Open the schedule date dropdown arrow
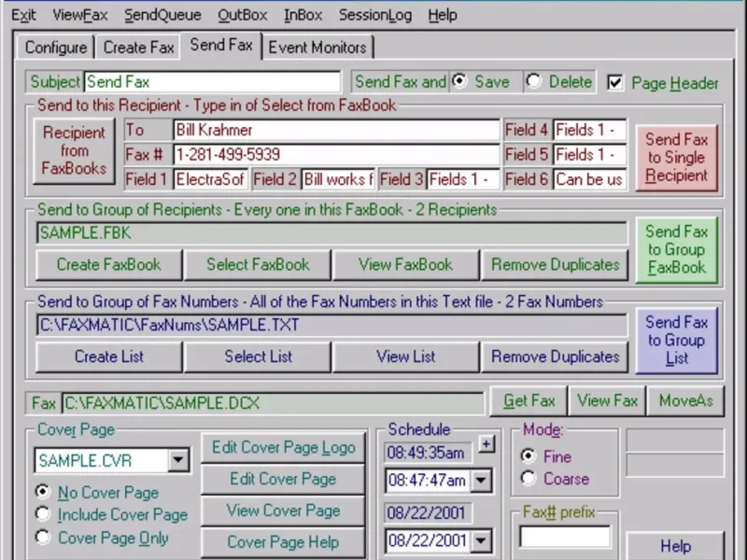 point(481,540)
